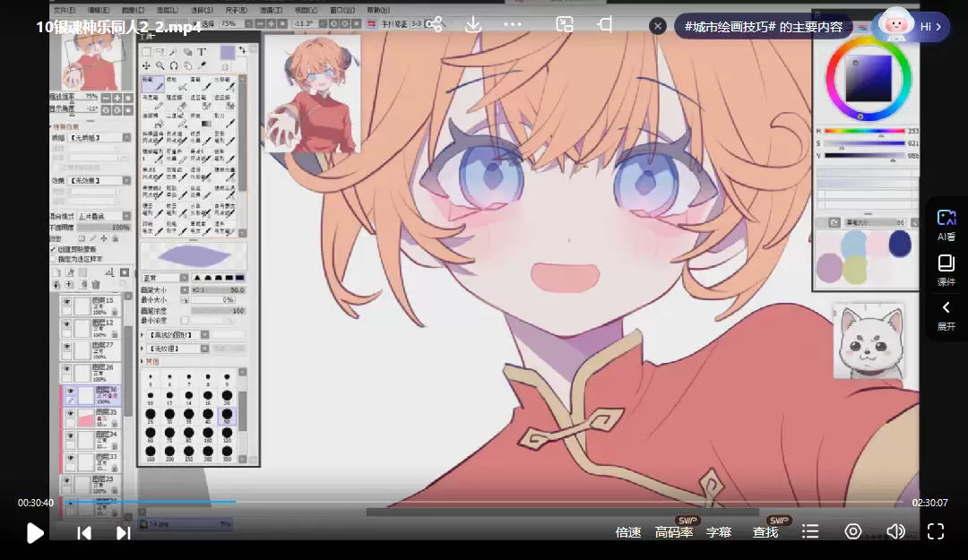Click the share icon in the player top bar
The height and width of the screenshot is (560, 968).
click(435, 25)
